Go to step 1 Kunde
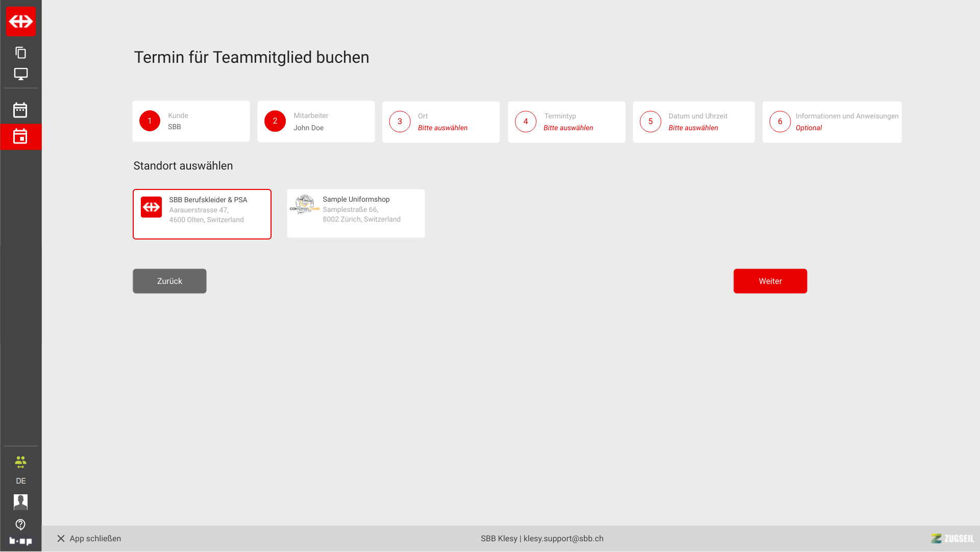The width and height of the screenshot is (980, 552). point(191,122)
